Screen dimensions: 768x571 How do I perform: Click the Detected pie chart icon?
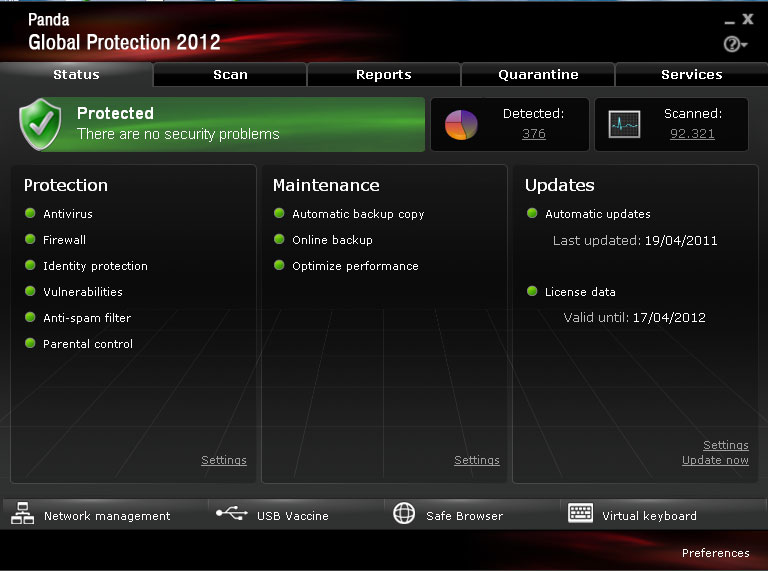(461, 124)
